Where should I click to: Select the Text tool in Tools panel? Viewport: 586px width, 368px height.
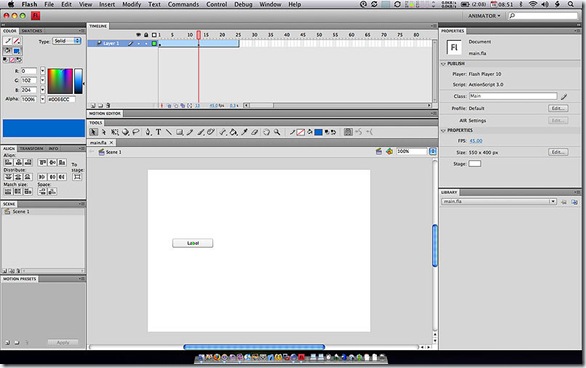158,132
